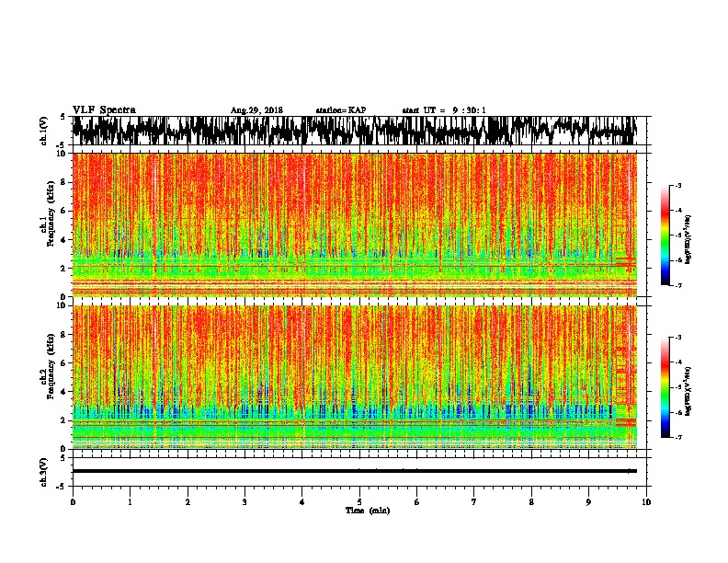Click tick label '5' on the time axis

359,502
